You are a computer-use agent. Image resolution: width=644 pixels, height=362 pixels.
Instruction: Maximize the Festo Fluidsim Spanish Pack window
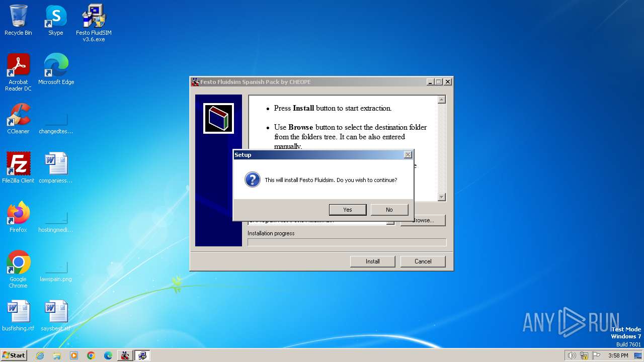click(439, 82)
